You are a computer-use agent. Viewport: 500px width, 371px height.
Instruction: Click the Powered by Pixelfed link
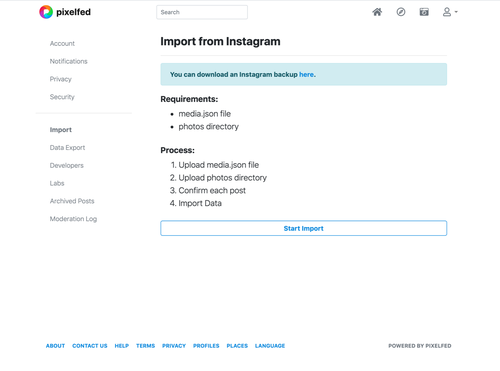pyautogui.click(x=420, y=346)
